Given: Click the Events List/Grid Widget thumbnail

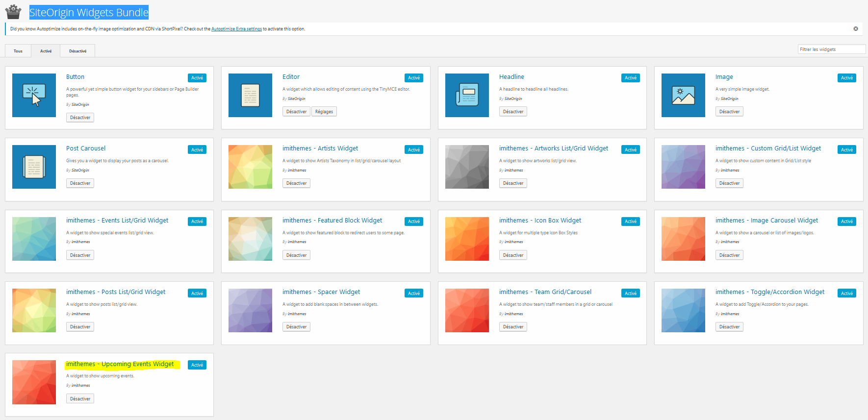Looking at the screenshot, I should coord(34,239).
